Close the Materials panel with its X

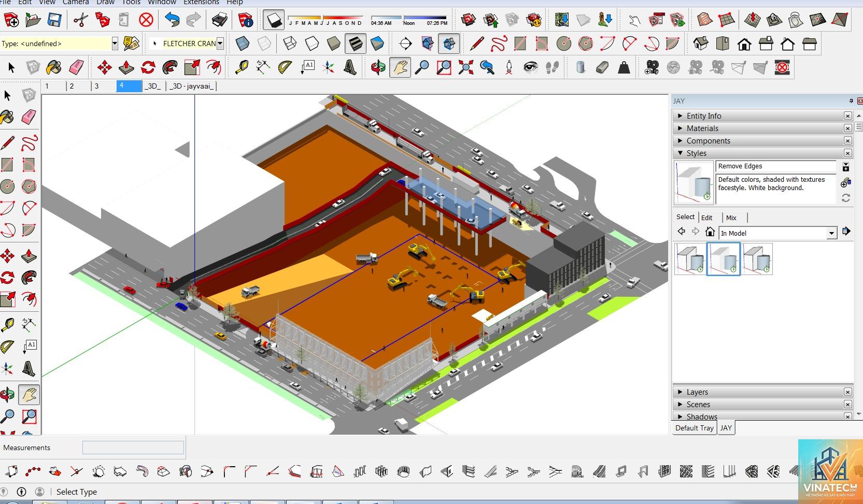[847, 128]
